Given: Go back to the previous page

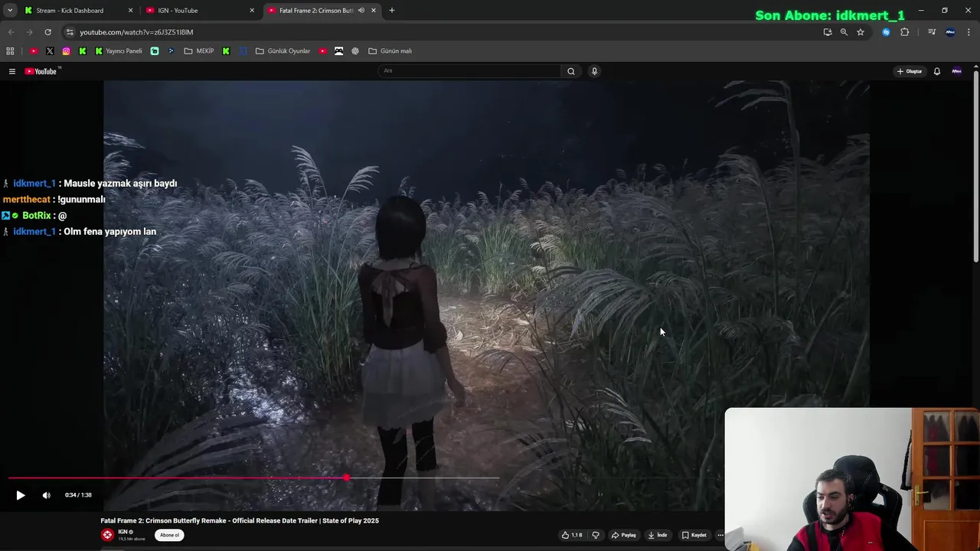Looking at the screenshot, I should (11, 32).
